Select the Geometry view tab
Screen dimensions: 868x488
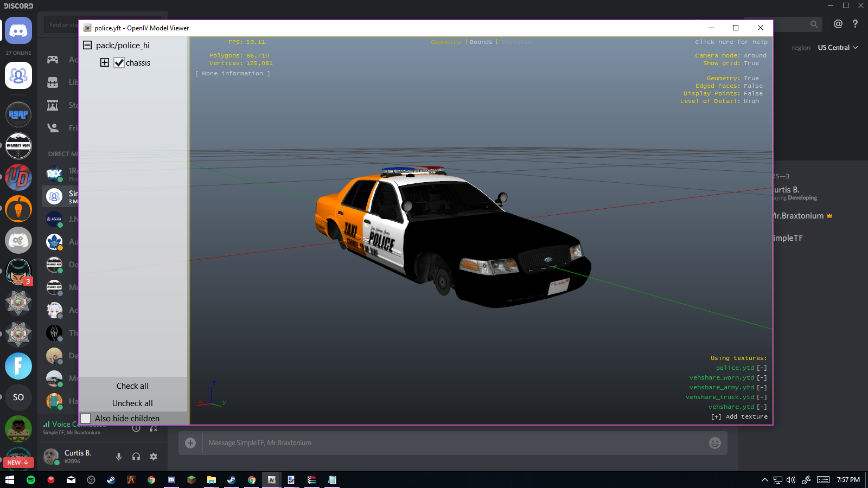(445, 42)
